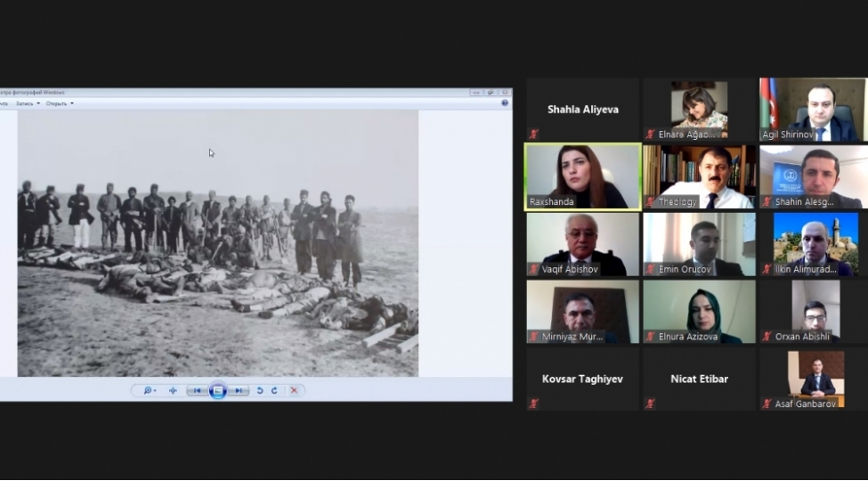Click the Raxshanda name label

tap(551, 201)
